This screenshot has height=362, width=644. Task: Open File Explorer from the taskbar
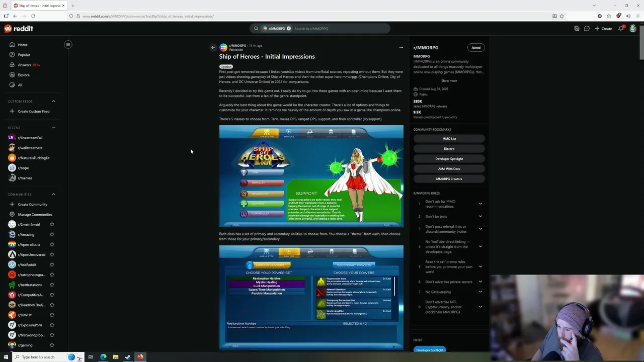[116, 357]
